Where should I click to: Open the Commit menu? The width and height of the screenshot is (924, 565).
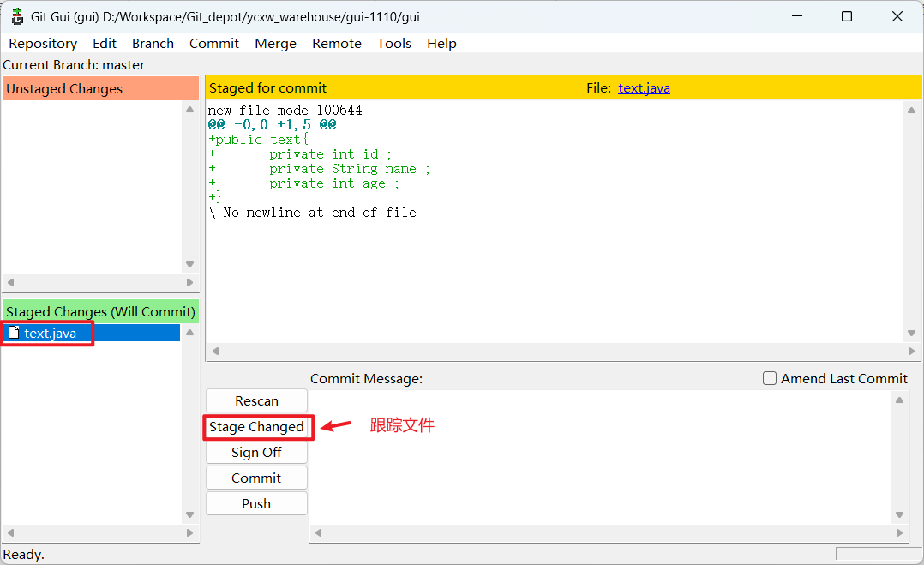tap(213, 43)
